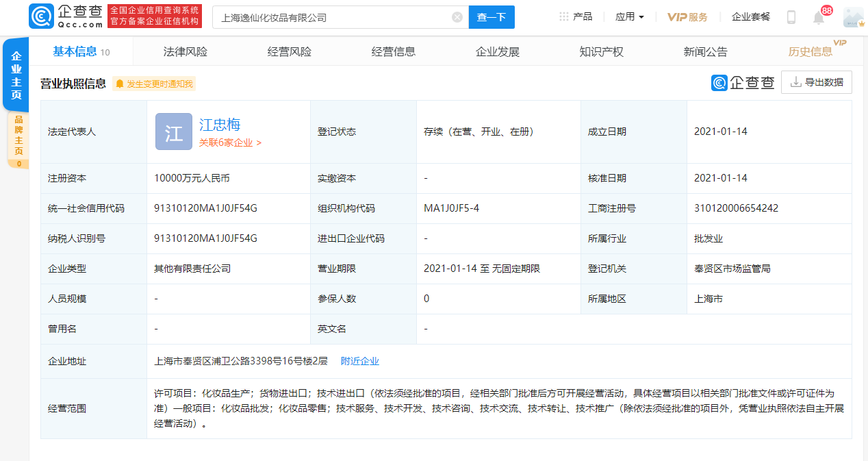This screenshot has width=868, height=461.
Task: Click the 经营范围 description text
Action: point(499,408)
